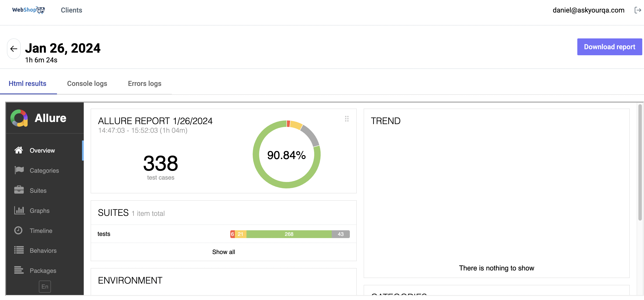644x300 pixels.
Task: Click the 14:47:03 - 15:52:03 time range
Action: pyautogui.click(x=143, y=131)
